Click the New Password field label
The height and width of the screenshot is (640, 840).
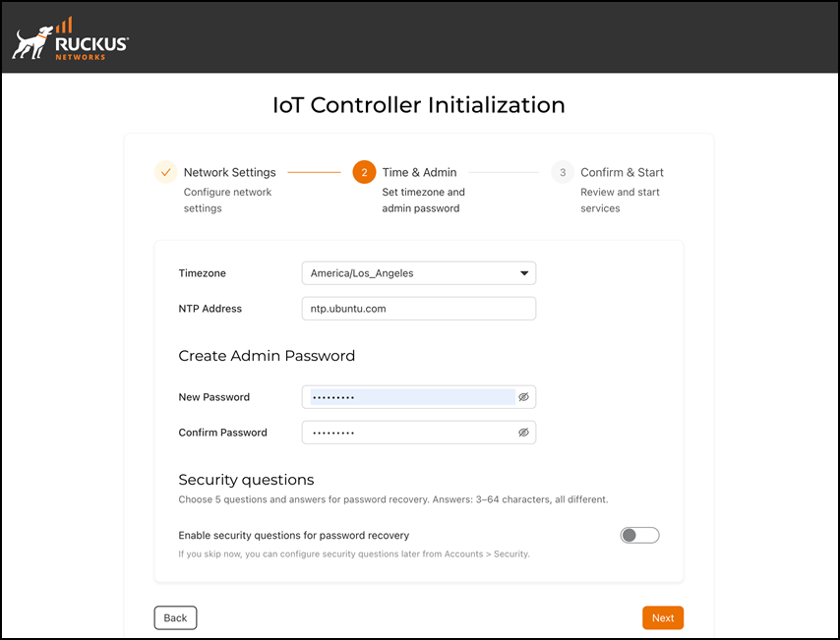(x=214, y=397)
